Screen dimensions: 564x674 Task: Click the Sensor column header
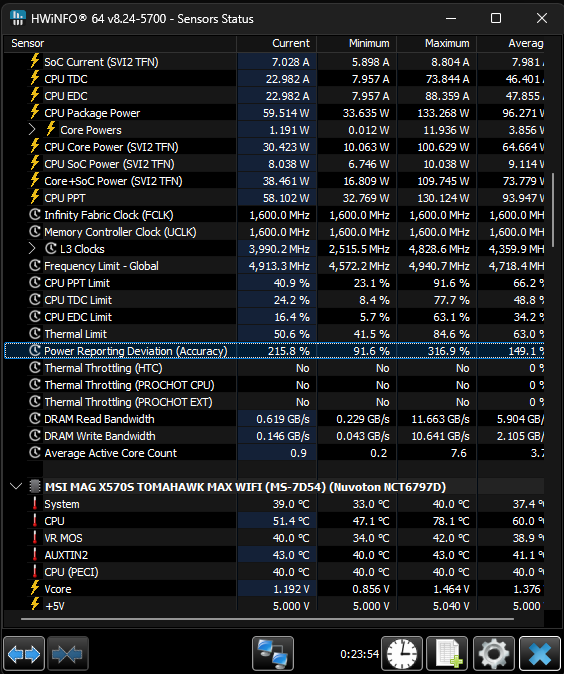(x=120, y=43)
